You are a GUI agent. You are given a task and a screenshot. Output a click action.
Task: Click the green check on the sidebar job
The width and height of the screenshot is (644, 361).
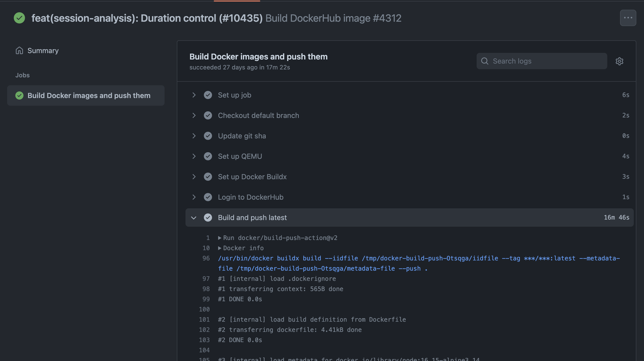pyautogui.click(x=19, y=95)
